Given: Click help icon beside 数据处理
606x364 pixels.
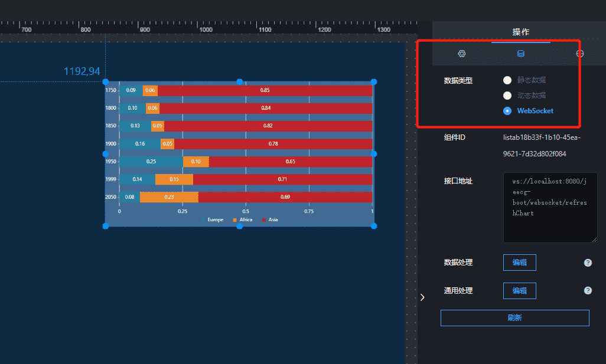Looking at the screenshot, I should [588, 263].
